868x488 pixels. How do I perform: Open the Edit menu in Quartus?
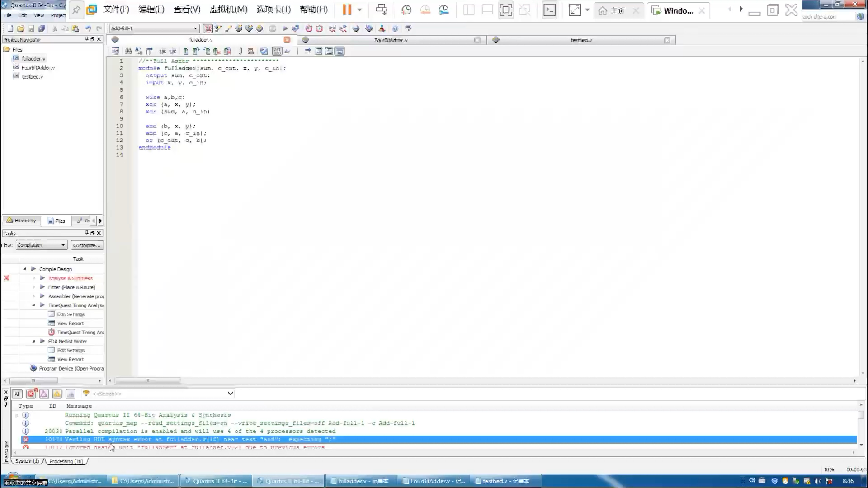(x=23, y=15)
